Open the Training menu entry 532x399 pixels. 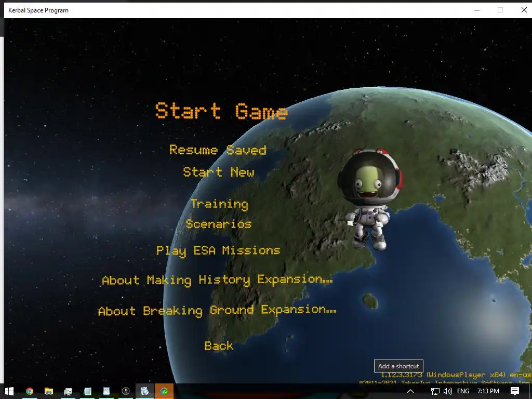tap(219, 204)
